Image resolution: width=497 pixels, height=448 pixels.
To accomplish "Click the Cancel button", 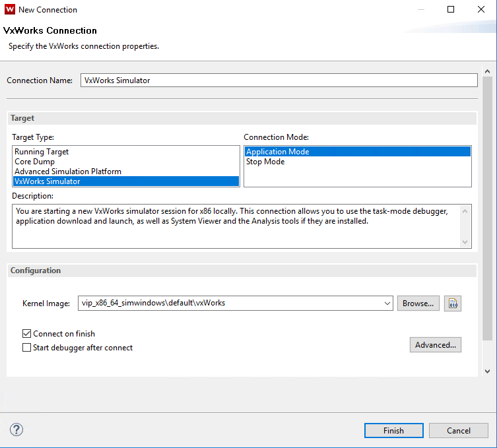I will coord(458,431).
